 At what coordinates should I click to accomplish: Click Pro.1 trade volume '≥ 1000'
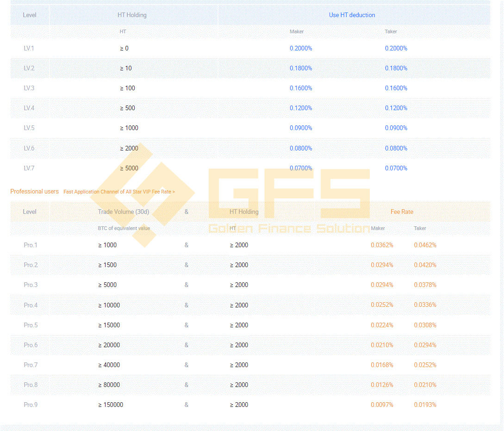click(x=107, y=245)
